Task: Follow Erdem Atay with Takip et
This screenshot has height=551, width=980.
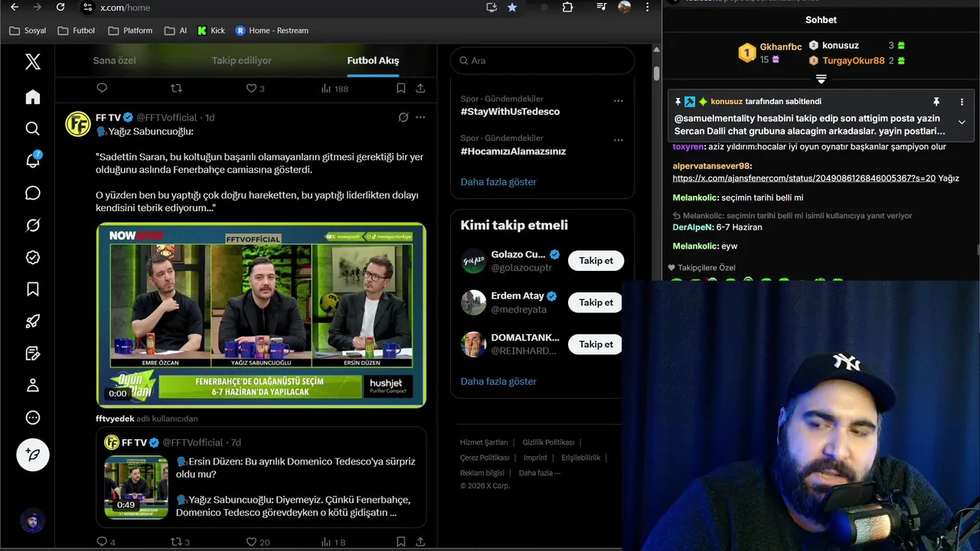Action: [x=596, y=302]
